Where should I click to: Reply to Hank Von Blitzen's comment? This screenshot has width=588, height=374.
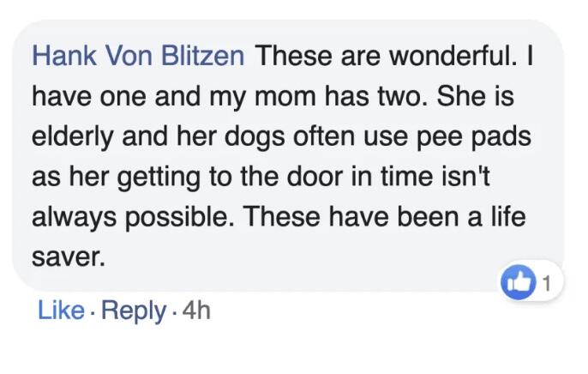pyautogui.click(x=134, y=311)
